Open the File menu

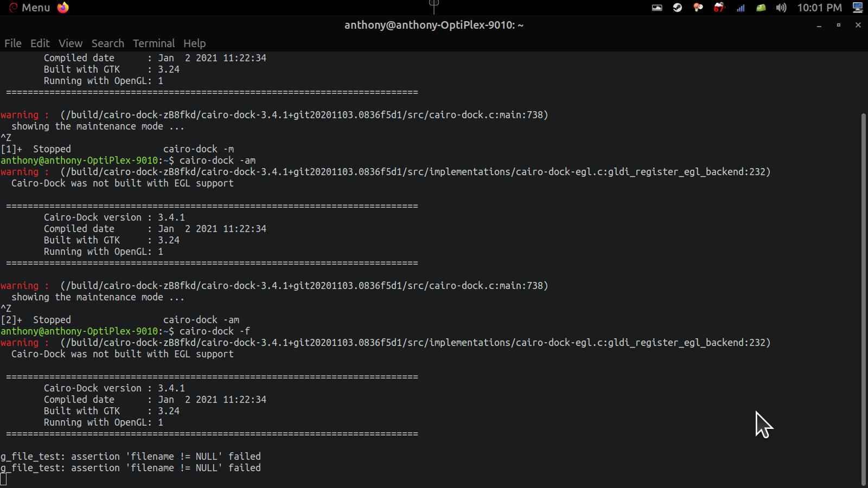pyautogui.click(x=13, y=43)
